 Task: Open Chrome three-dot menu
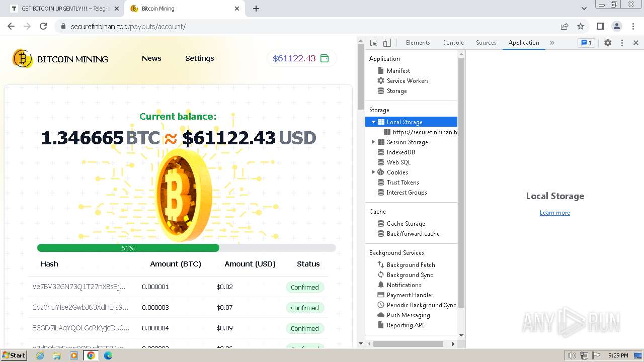[x=633, y=26]
